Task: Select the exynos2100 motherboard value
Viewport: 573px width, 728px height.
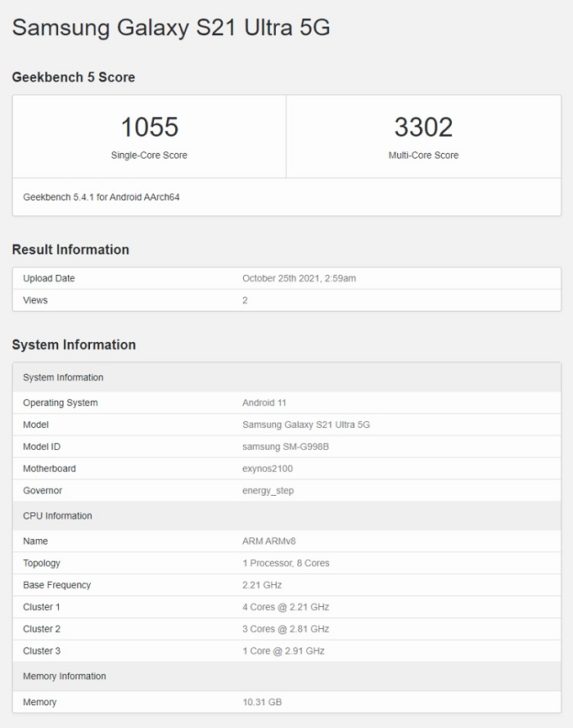Action: pyautogui.click(x=268, y=469)
